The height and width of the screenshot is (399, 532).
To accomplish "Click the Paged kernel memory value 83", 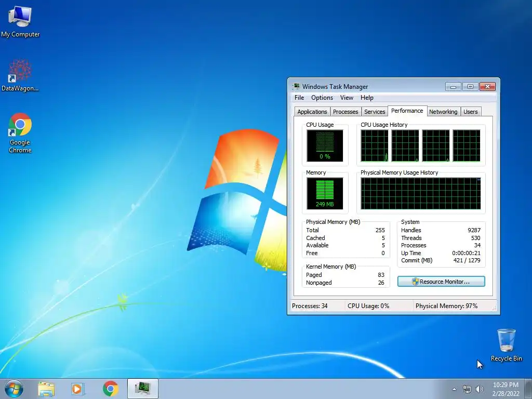I will coord(381,275).
